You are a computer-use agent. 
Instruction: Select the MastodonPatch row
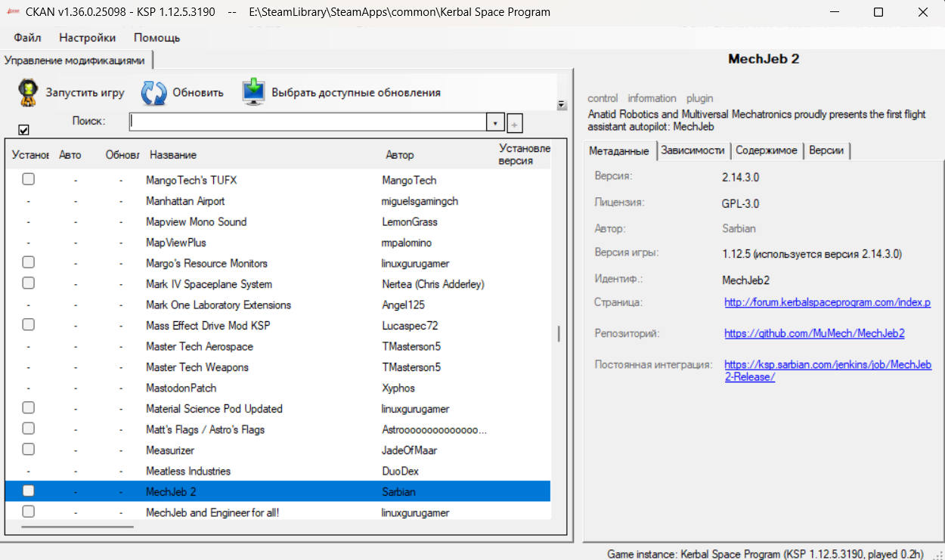(x=277, y=388)
